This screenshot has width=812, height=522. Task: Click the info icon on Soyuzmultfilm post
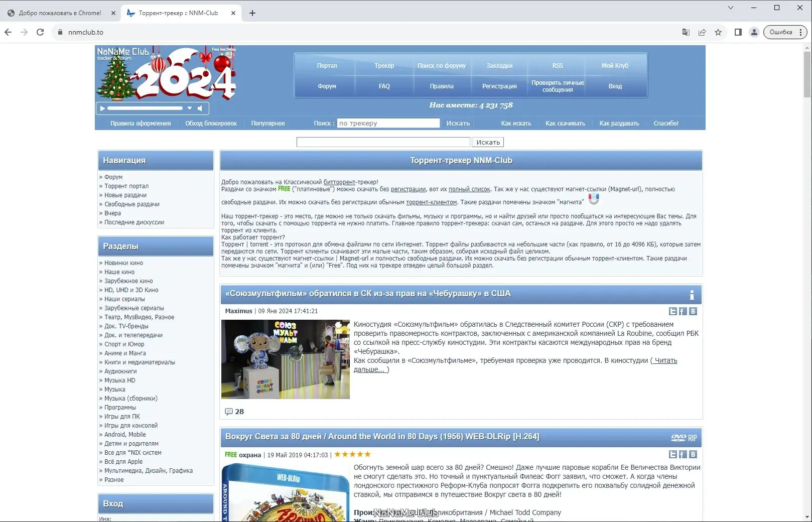[x=692, y=295]
